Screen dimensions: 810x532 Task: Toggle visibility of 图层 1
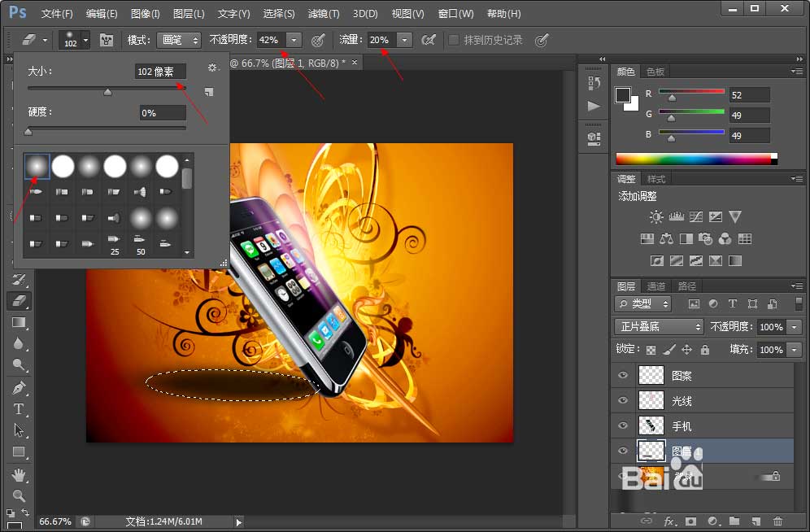(x=622, y=451)
